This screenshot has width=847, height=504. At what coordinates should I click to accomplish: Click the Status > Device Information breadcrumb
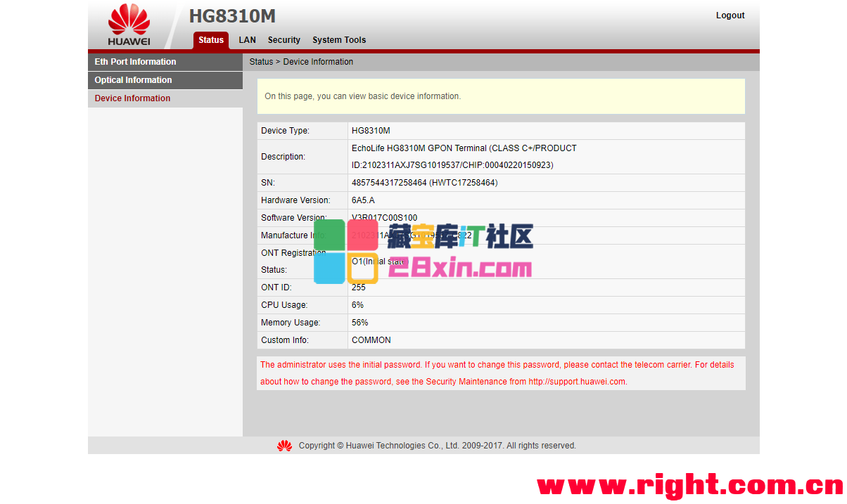coord(301,62)
